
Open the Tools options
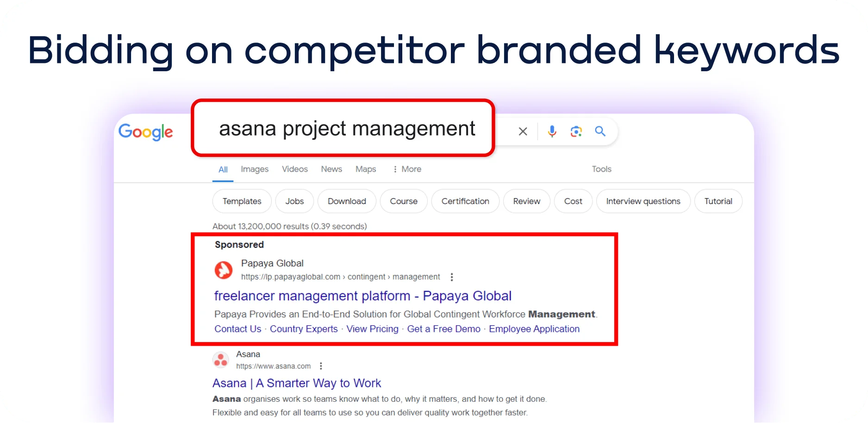click(601, 169)
